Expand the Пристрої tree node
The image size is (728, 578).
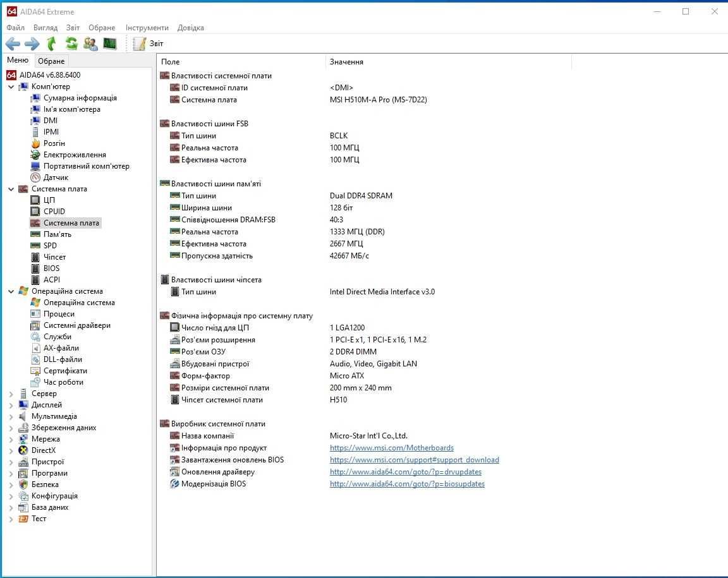tap(11, 462)
